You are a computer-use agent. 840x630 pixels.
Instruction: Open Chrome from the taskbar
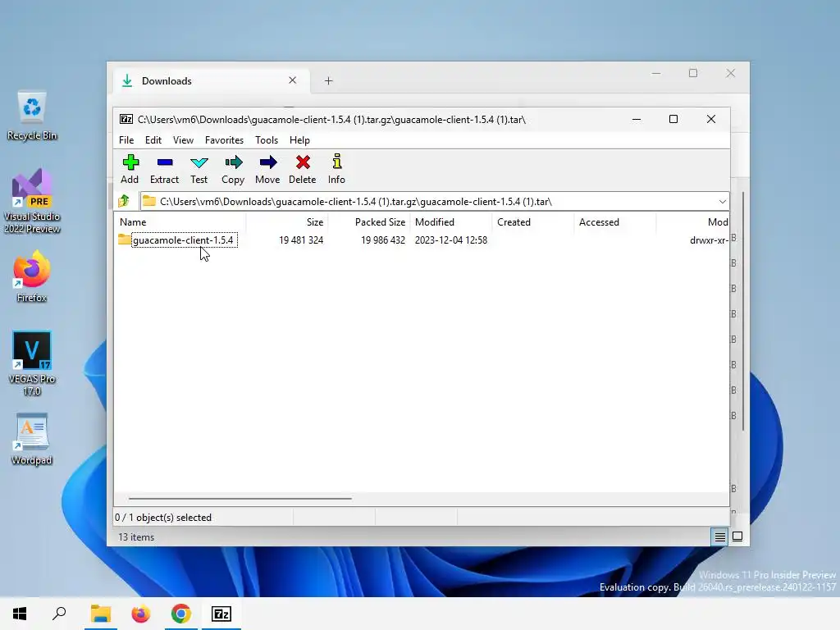click(181, 614)
